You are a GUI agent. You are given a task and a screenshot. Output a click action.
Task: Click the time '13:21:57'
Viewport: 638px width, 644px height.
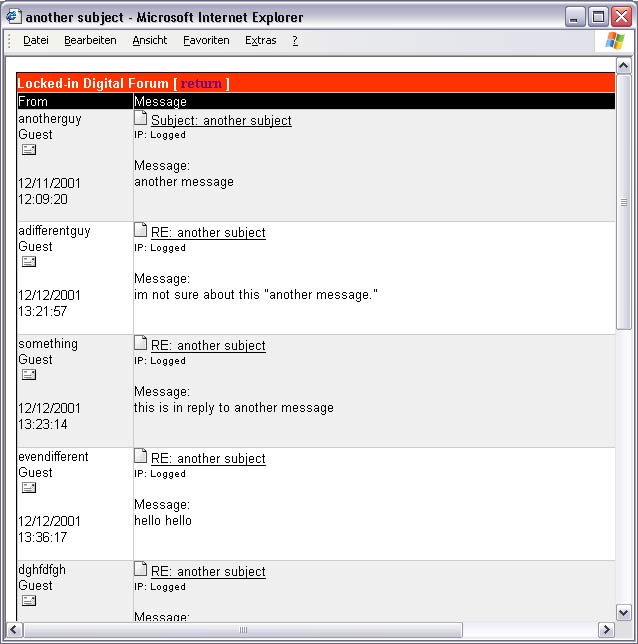[x=43, y=311]
